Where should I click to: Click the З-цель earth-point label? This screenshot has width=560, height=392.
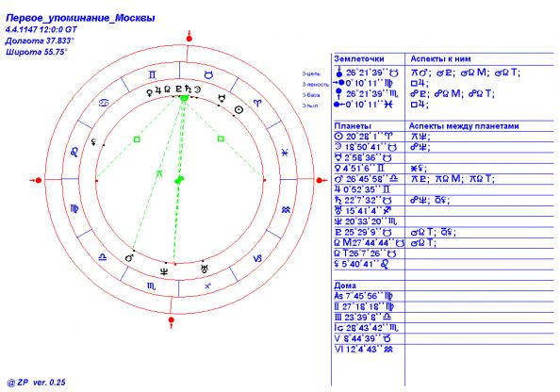pyautogui.click(x=311, y=73)
